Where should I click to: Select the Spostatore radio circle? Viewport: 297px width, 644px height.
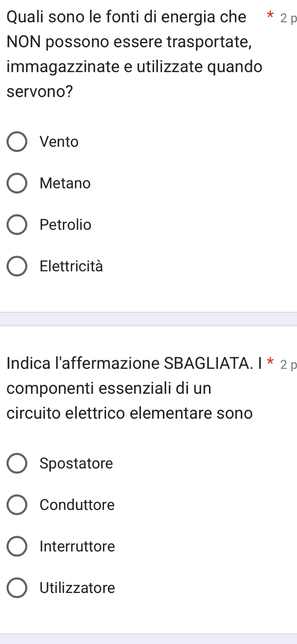(17, 463)
